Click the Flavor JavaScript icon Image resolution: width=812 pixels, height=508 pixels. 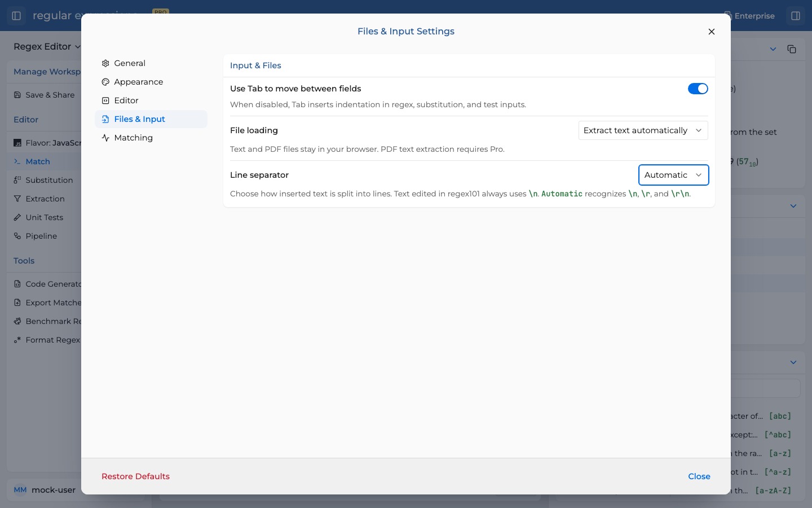click(x=17, y=143)
